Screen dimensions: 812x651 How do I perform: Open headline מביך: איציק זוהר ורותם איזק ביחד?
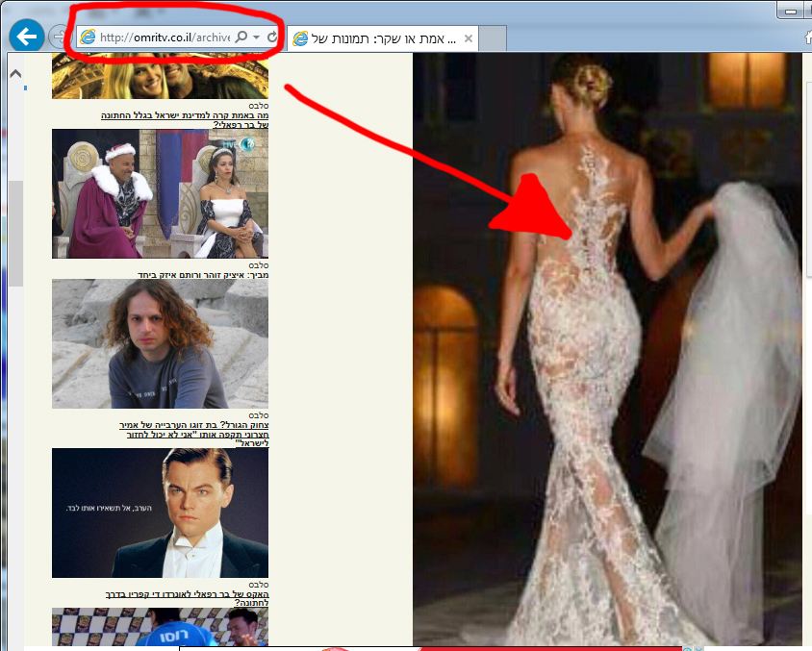point(203,275)
